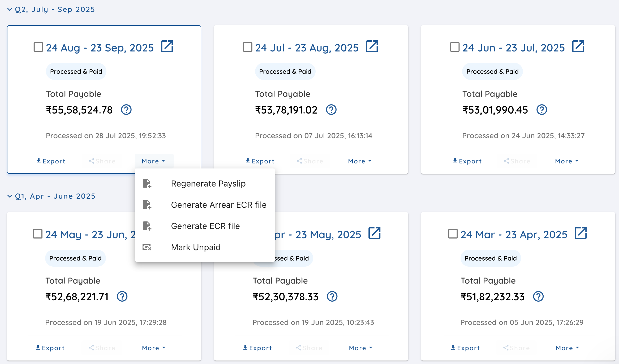The height and width of the screenshot is (364, 619).
Task: Export the 24 Mar - 23 Apr payroll
Action: (465, 348)
